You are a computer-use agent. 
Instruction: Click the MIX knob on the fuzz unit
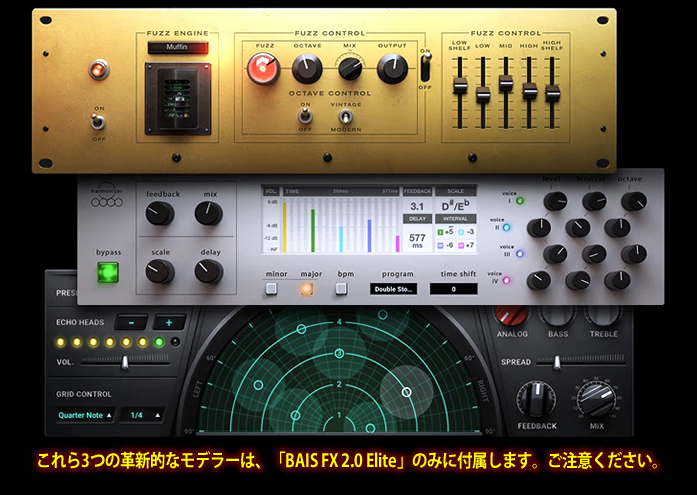[x=350, y=68]
